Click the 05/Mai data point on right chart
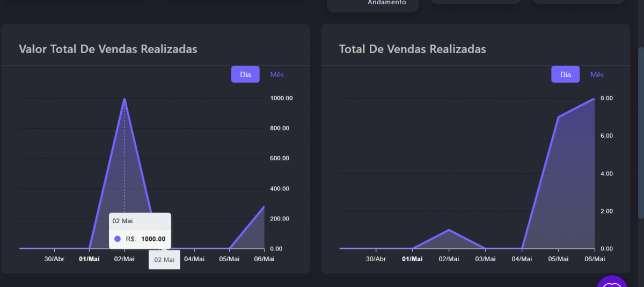The width and height of the screenshot is (644, 287). click(558, 117)
